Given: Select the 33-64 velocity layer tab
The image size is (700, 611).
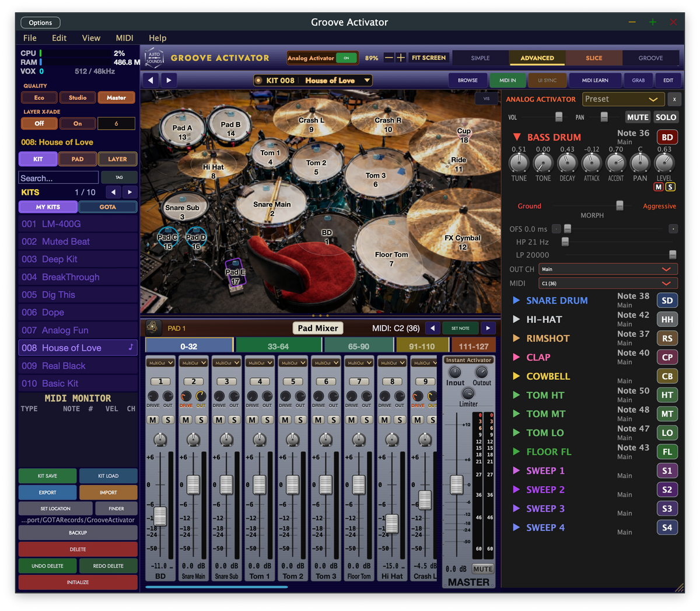Looking at the screenshot, I should 278,346.
